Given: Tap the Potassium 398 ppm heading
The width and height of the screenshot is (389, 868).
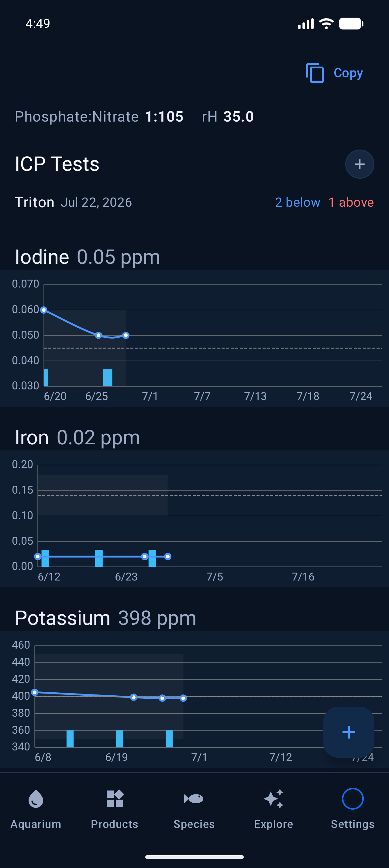Looking at the screenshot, I should coord(105,618).
